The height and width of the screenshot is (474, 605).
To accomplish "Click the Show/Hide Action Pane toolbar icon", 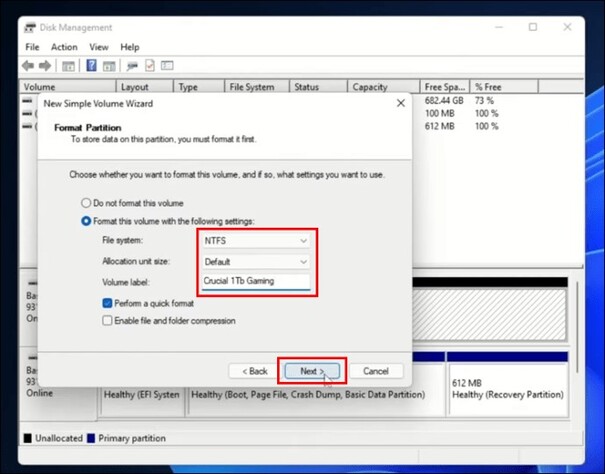I will [109, 66].
